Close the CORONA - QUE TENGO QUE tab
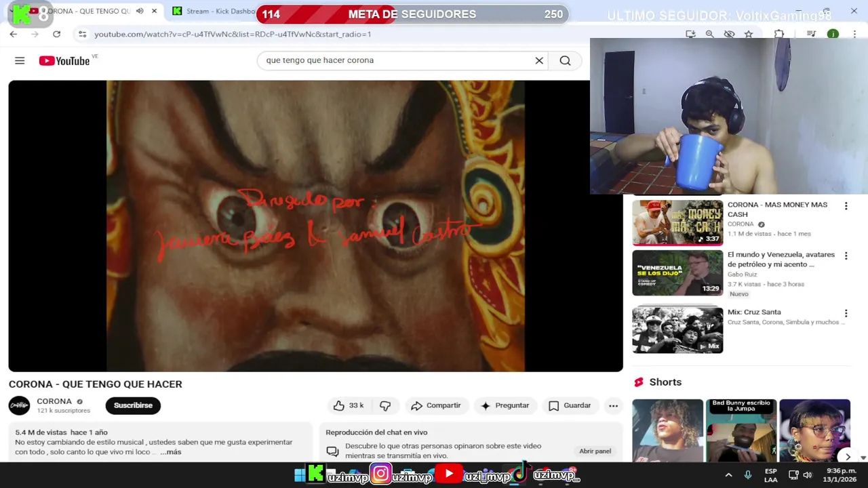Viewport: 868px width, 488px height. (x=155, y=11)
